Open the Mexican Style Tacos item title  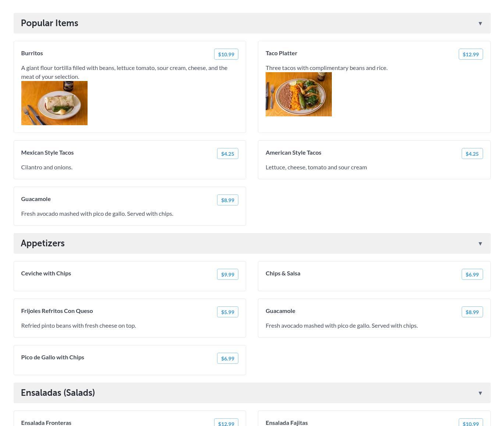coord(47,152)
